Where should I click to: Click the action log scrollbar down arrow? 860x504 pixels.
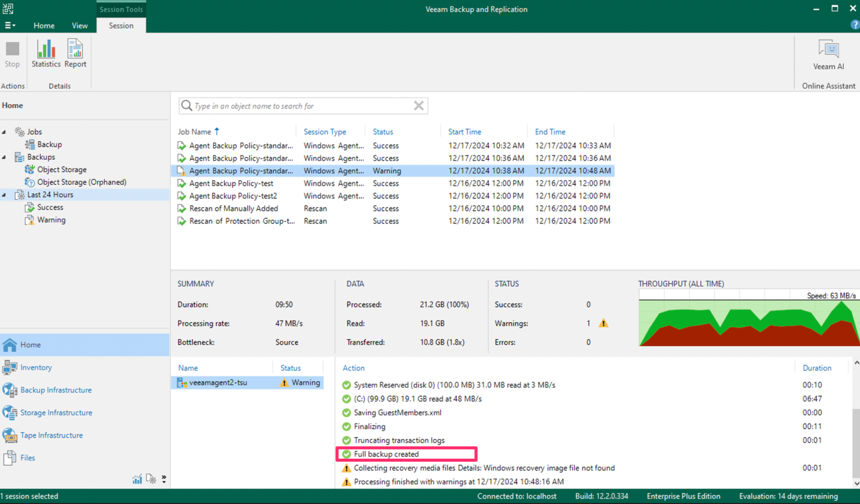pyautogui.click(x=856, y=483)
